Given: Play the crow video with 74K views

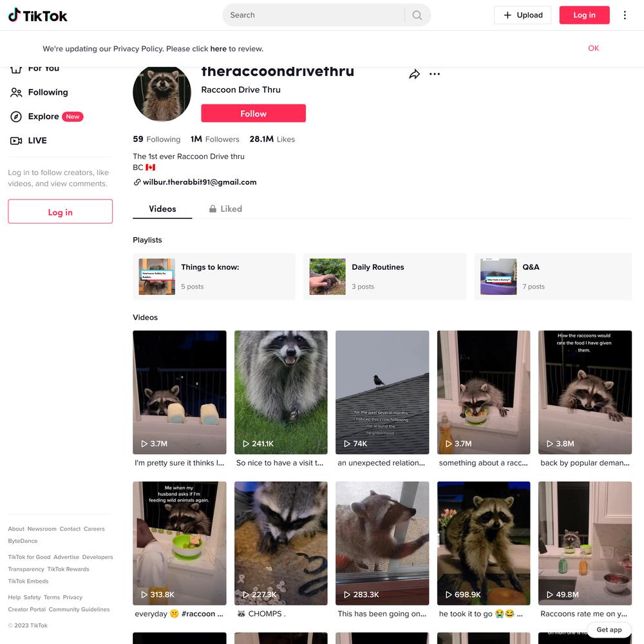Looking at the screenshot, I should [x=382, y=392].
